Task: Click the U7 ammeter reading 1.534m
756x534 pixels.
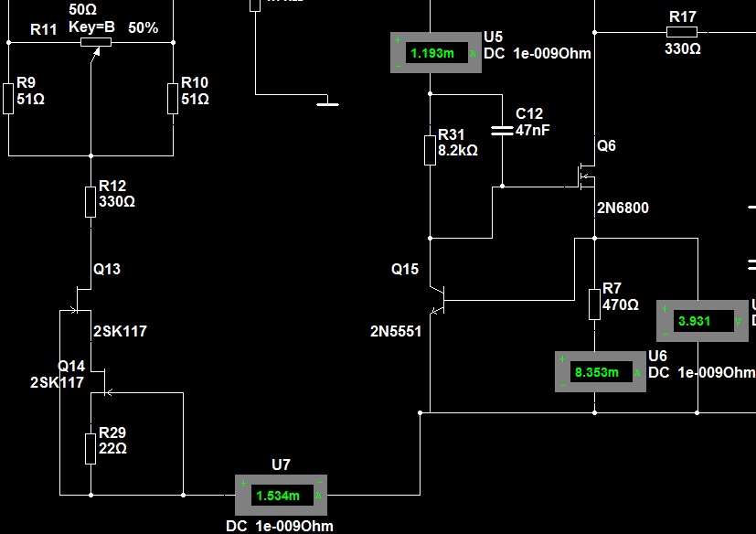Action: 281,495
